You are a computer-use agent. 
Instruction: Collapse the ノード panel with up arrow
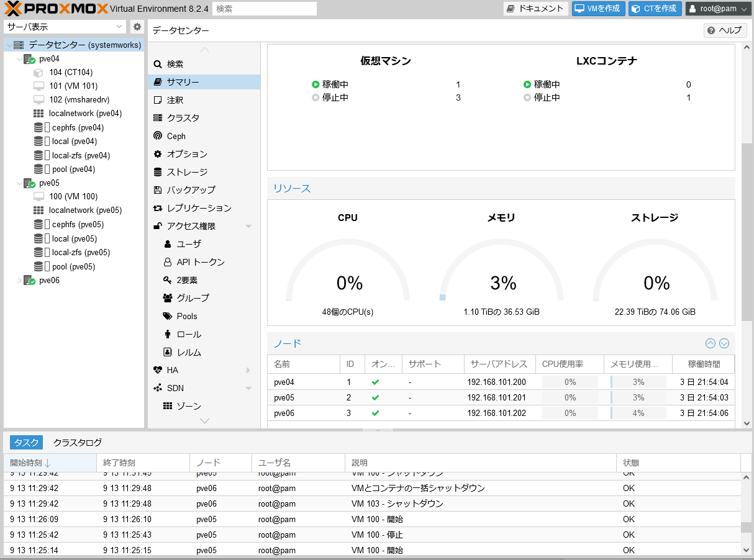pos(711,343)
